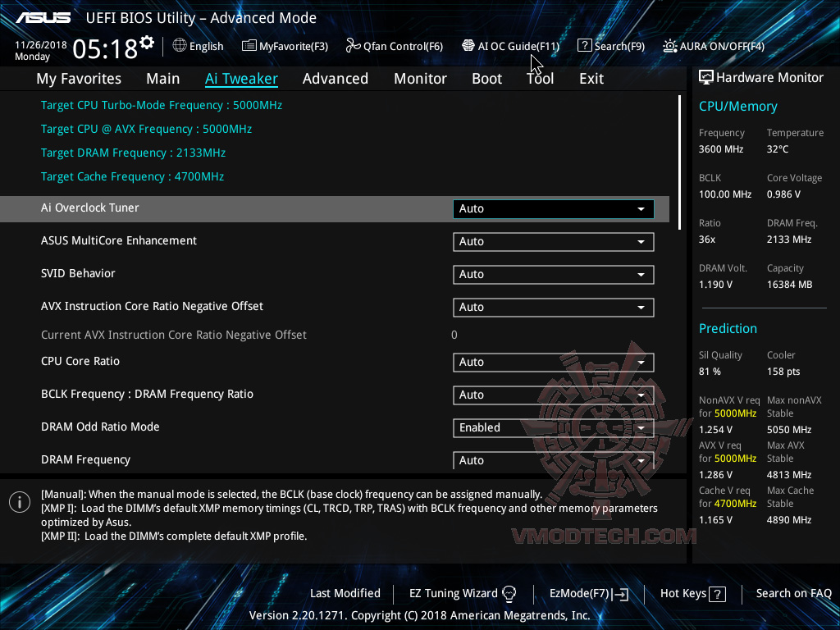Select the Exit tab
The width and height of the screenshot is (840, 630).
591,79
